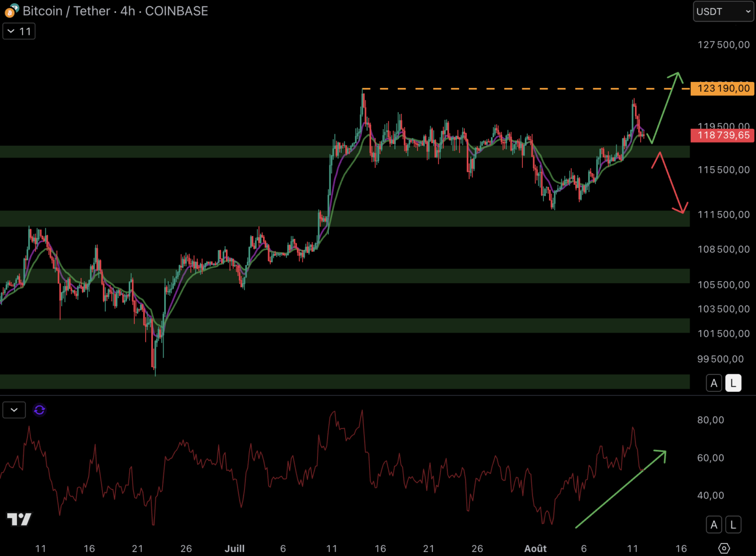Expand the indicator pane legend chevron
Image resolution: width=756 pixels, height=556 pixels.
coord(14,410)
